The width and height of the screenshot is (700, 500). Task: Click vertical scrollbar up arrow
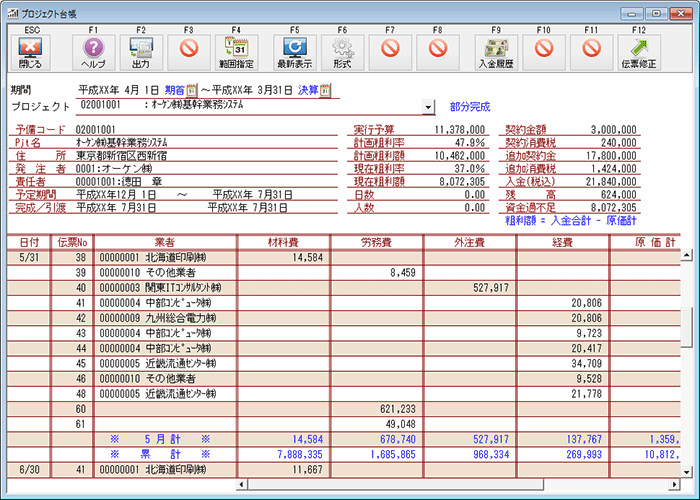[x=687, y=255]
